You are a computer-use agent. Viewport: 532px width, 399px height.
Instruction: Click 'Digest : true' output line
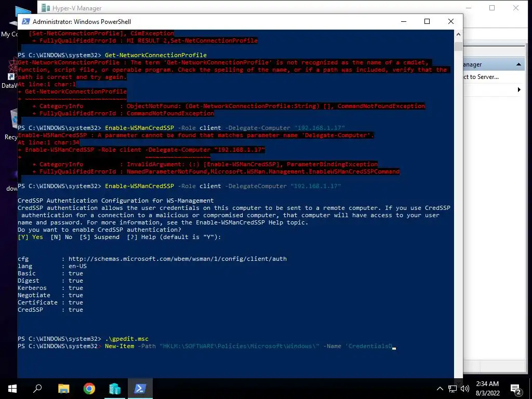[50, 281]
